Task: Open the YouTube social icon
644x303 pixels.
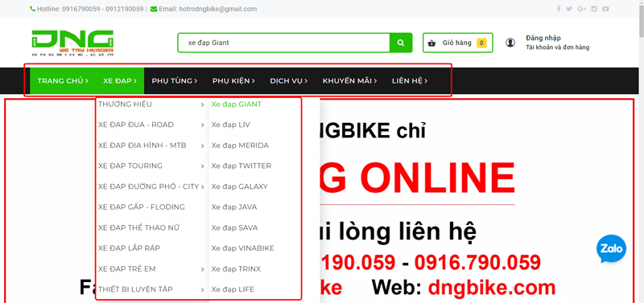Action: point(606,9)
